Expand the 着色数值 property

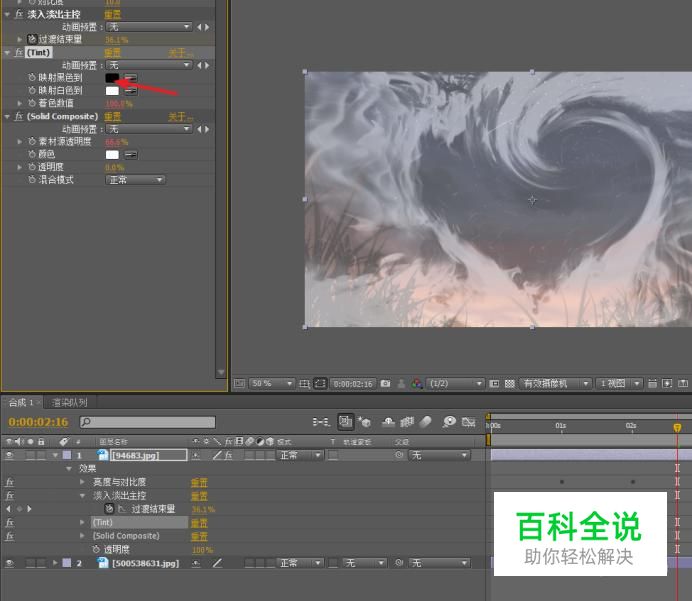click(x=19, y=103)
